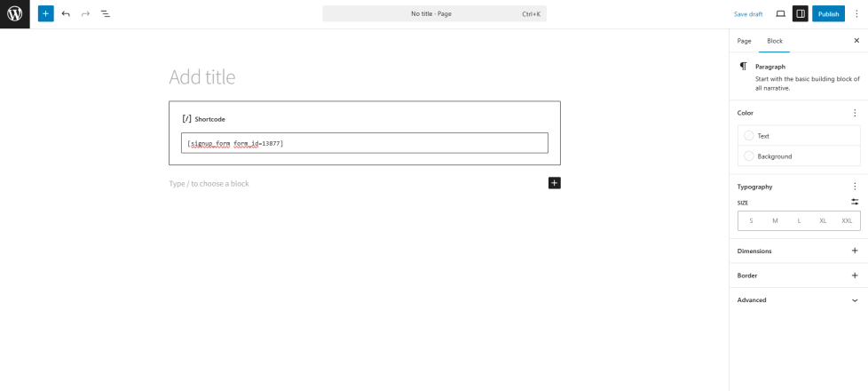Viewport: 868px width, 391px height.
Task: Click the shortcode text input
Action: pyautogui.click(x=364, y=143)
